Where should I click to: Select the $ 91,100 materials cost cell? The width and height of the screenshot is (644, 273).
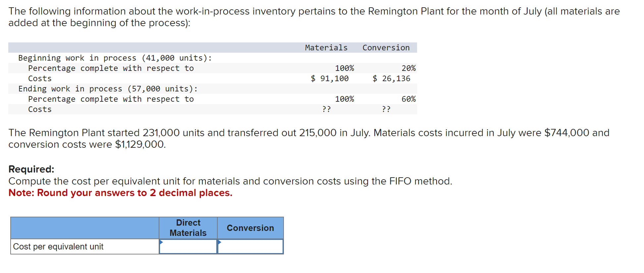329,78
